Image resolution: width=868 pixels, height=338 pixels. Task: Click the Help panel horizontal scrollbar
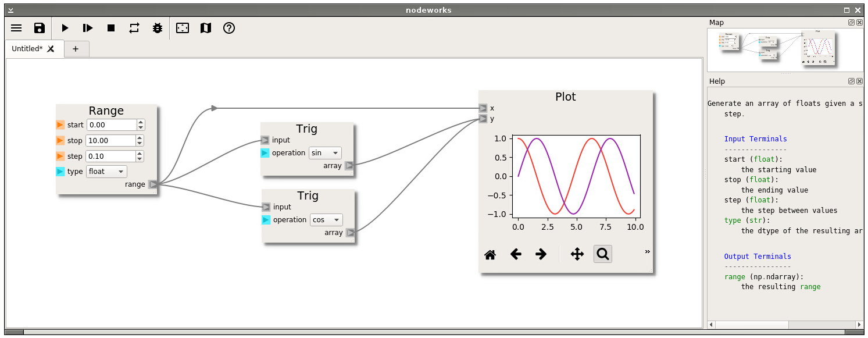click(785, 324)
